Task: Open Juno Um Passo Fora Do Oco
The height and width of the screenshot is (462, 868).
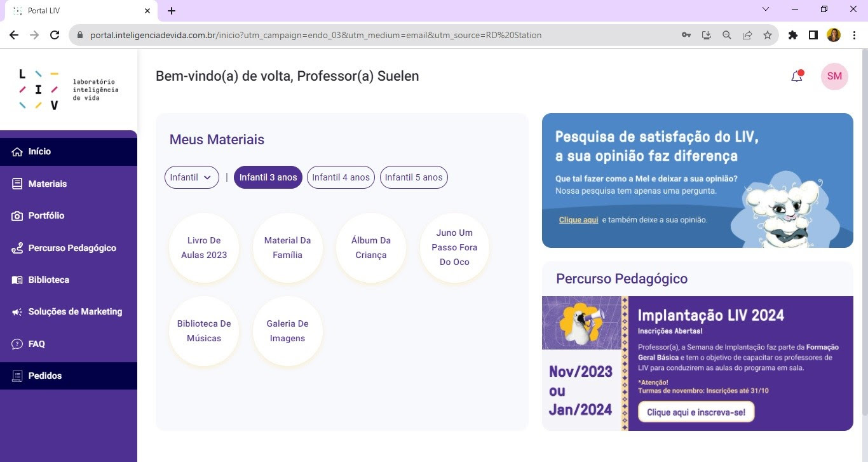Action: 454,248
